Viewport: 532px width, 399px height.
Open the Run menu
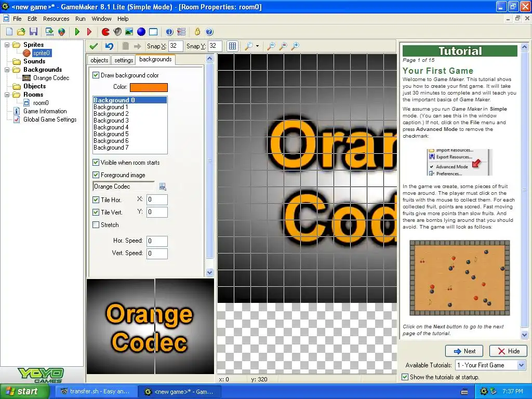coord(81,19)
